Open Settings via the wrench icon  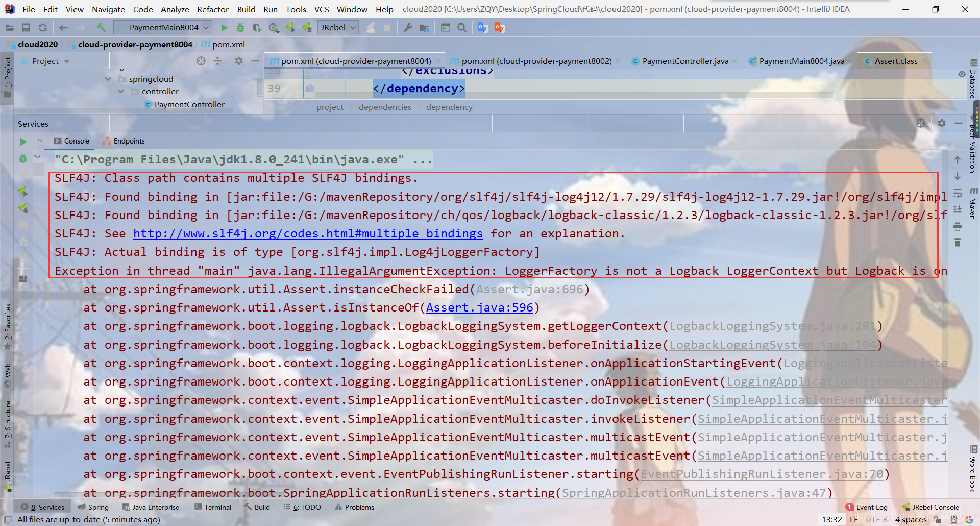pos(407,28)
